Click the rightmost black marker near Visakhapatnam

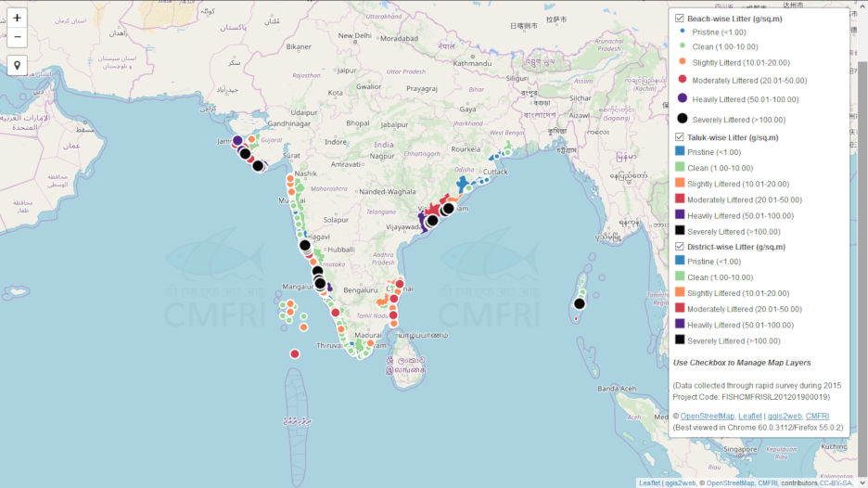pos(449,208)
